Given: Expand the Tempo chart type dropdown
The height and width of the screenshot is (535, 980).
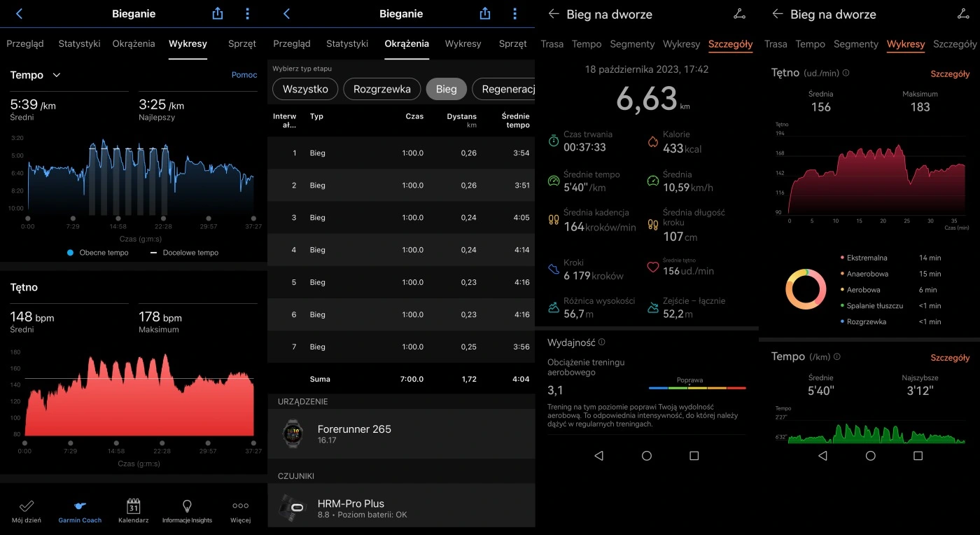Looking at the screenshot, I should 57,75.
